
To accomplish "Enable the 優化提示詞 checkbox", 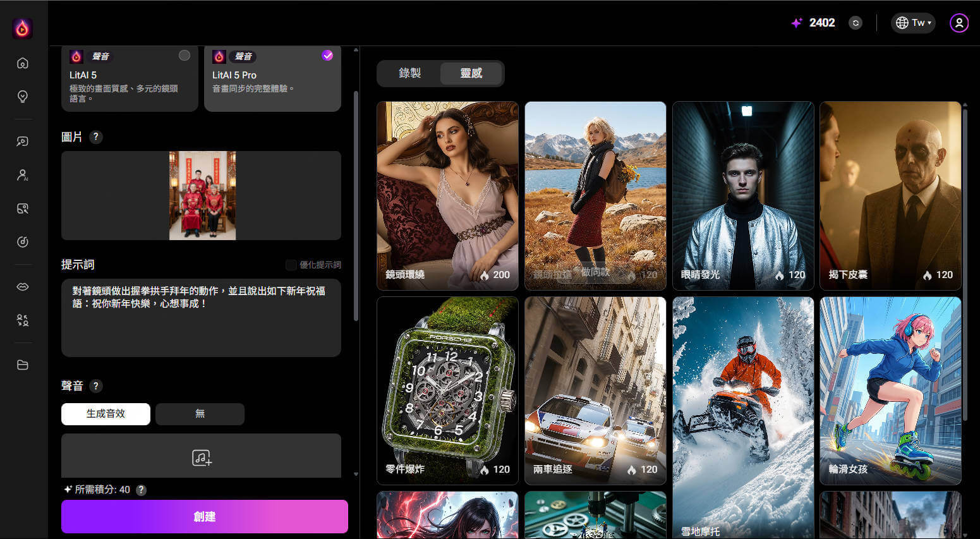I will 291,265.
